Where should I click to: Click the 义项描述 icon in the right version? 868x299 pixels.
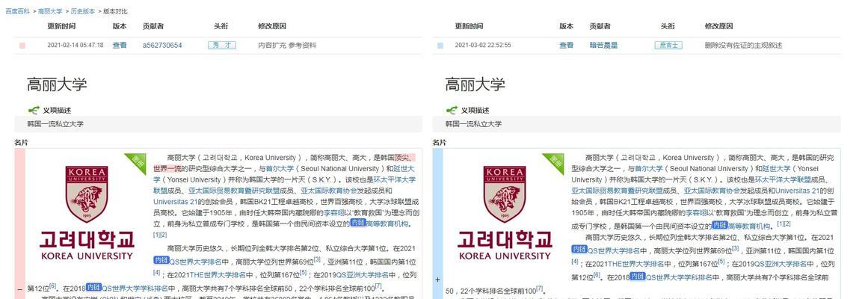point(452,110)
